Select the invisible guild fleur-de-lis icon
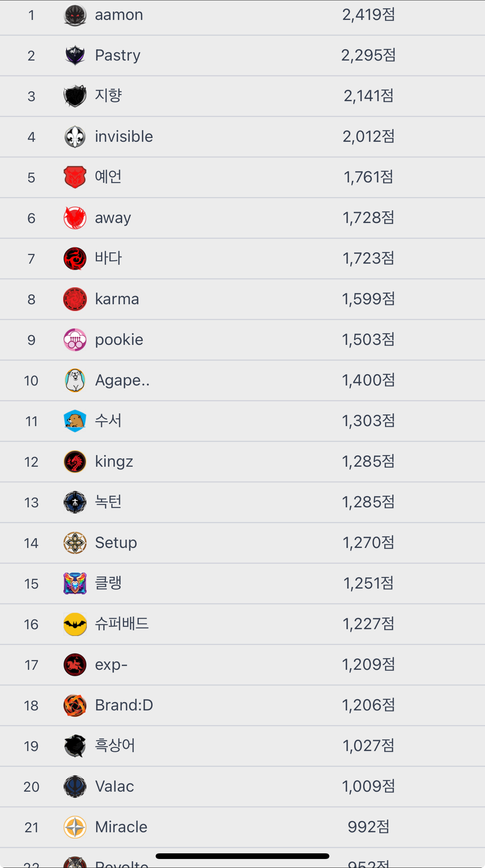The height and width of the screenshot is (868, 485). tap(75, 137)
